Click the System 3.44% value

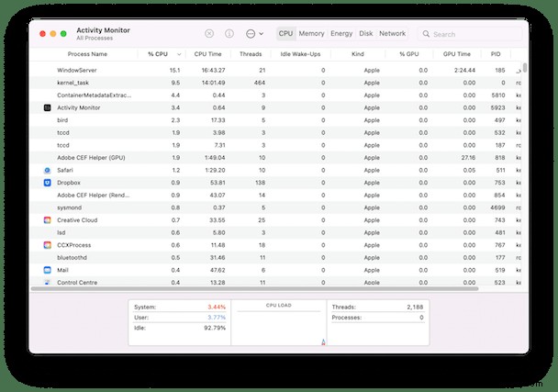[217, 307]
